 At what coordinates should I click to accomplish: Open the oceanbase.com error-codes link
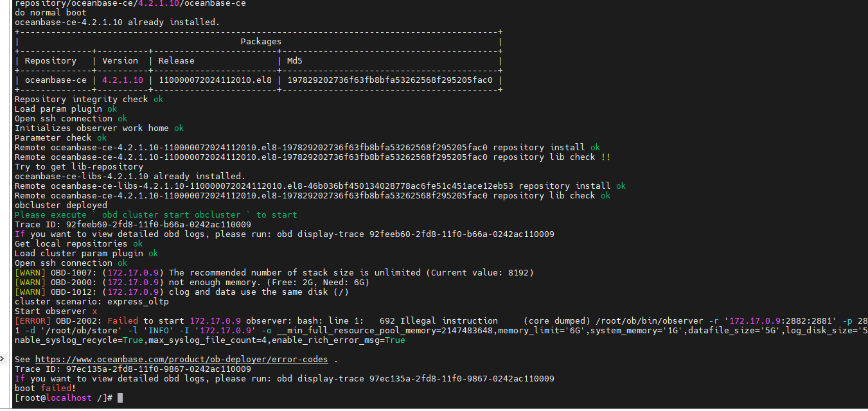pos(181,360)
